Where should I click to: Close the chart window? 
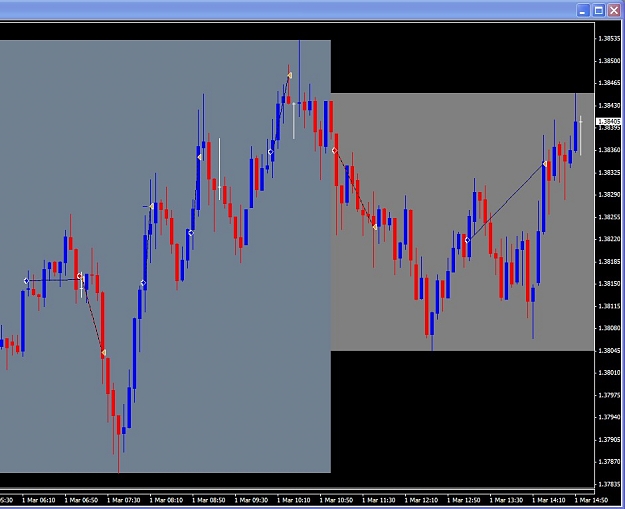614,10
